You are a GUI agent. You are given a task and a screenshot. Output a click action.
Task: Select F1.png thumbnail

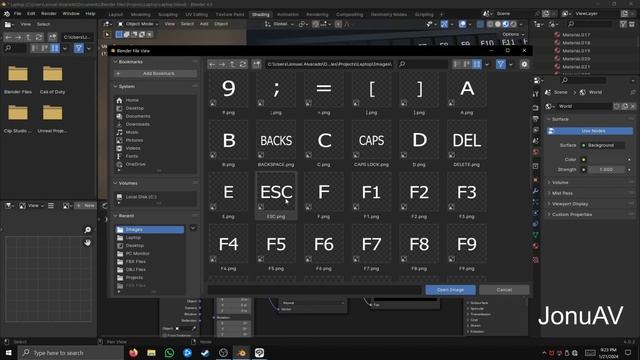(371, 196)
